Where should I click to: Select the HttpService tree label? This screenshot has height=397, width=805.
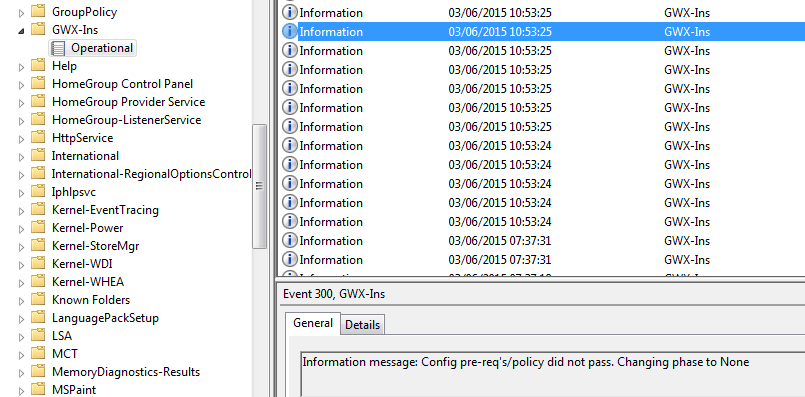(83, 138)
